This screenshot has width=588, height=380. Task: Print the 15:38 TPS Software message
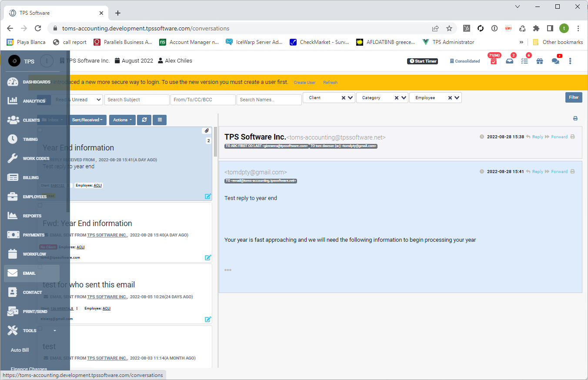572,137
